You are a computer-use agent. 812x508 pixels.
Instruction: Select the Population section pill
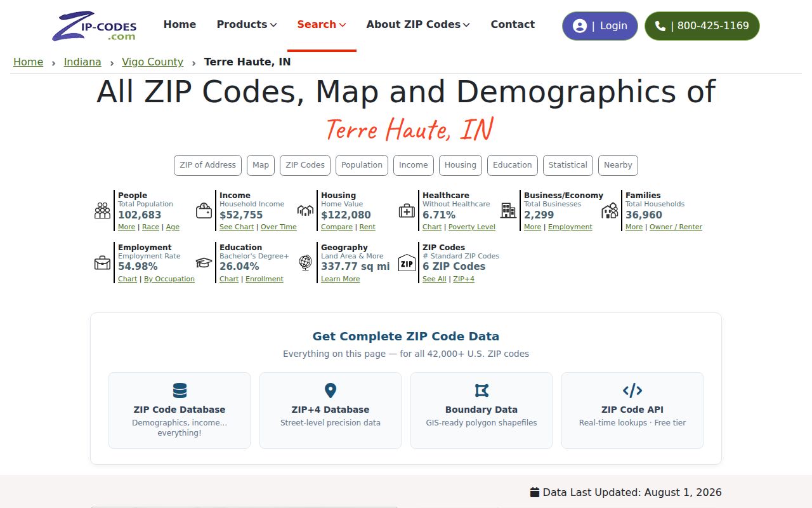tap(362, 165)
